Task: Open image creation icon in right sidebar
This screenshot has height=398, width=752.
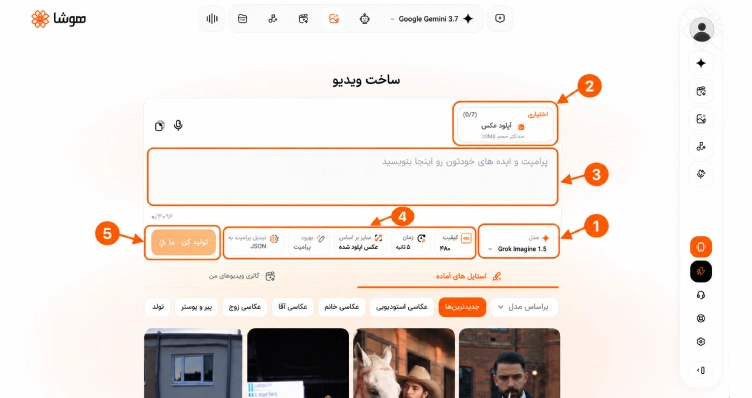Action: point(701,119)
